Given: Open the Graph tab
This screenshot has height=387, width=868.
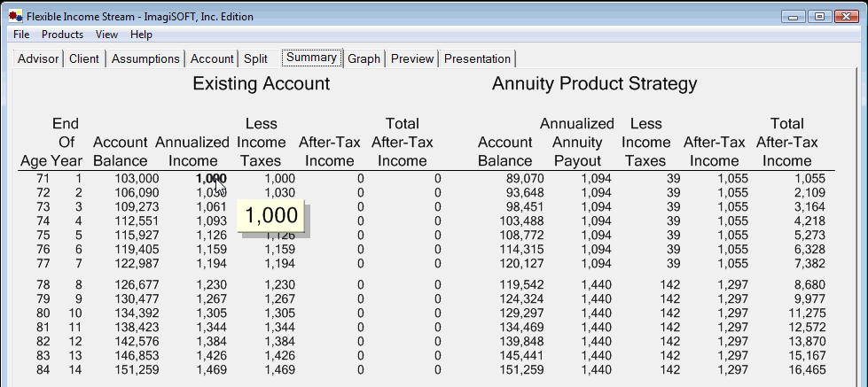Looking at the screenshot, I should click(364, 58).
